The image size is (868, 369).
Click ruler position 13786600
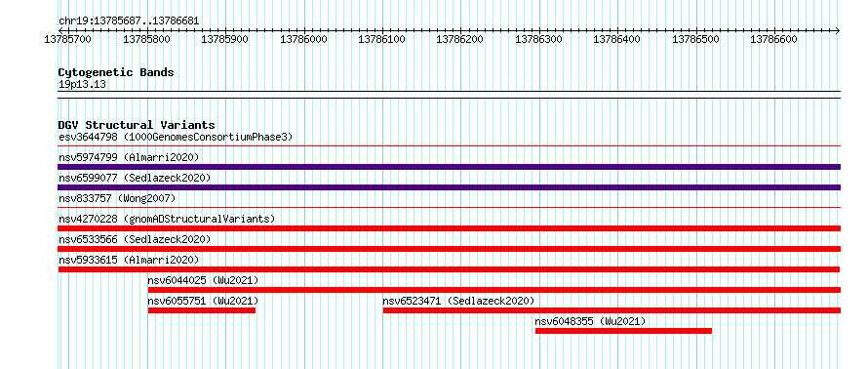774,39
